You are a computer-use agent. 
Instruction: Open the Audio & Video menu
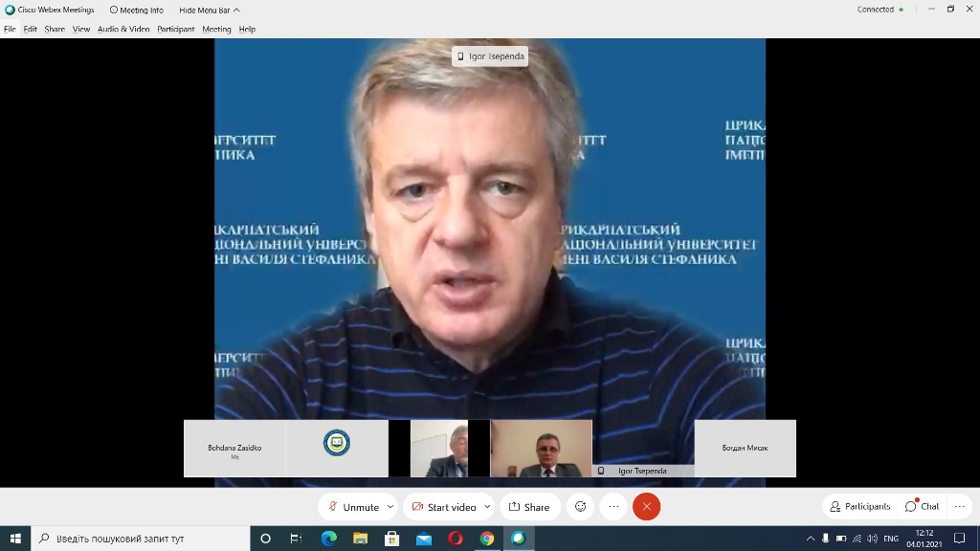coord(123,29)
